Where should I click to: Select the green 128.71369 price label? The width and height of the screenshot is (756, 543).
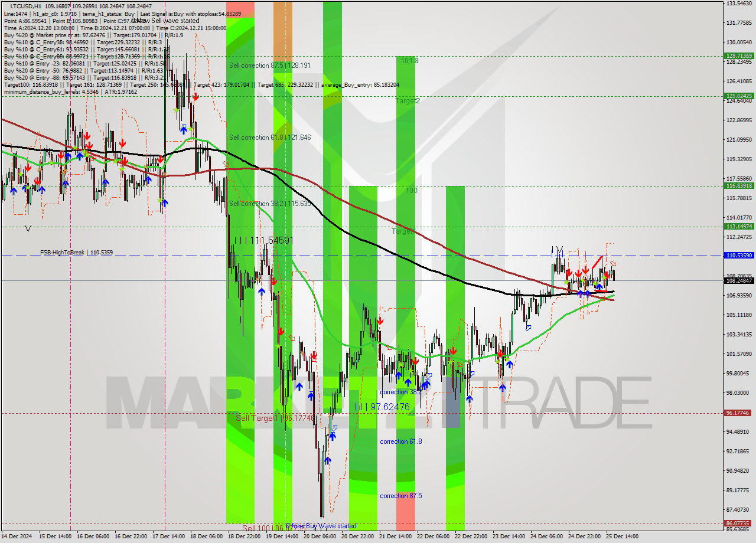coord(739,55)
